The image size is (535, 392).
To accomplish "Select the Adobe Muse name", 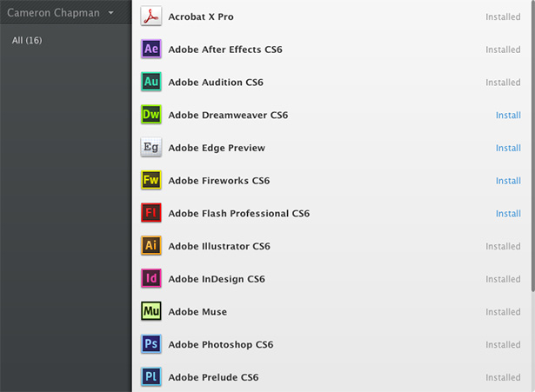I will pyautogui.click(x=197, y=311).
